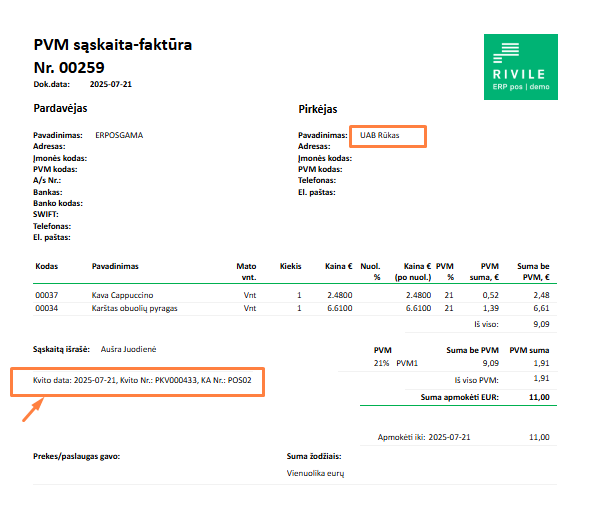Click the seller name ERPOSGAMA

119,135
